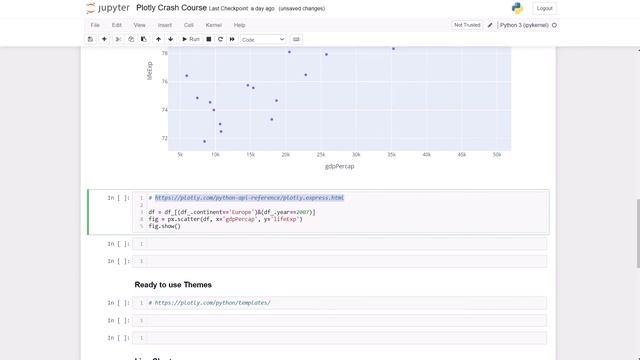Click the empty cell directly below the scatter code cell
The width and height of the screenshot is (640, 360).
340,244
